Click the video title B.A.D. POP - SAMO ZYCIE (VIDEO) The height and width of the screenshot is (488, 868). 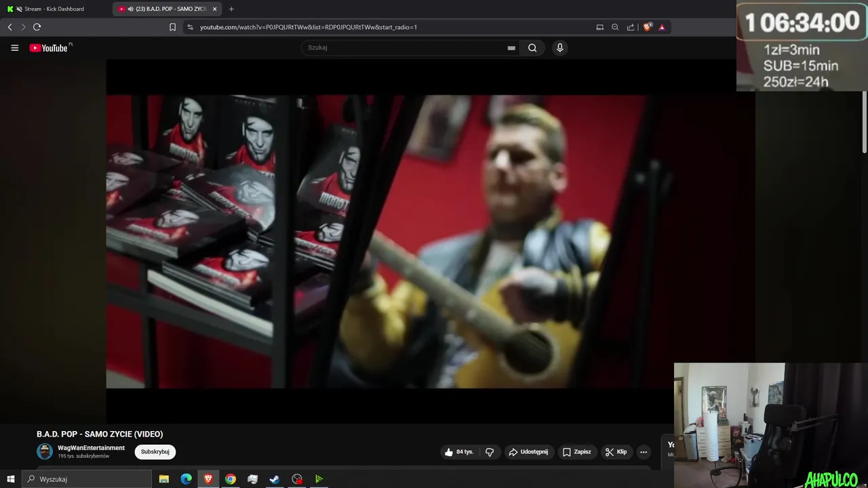tap(100, 434)
